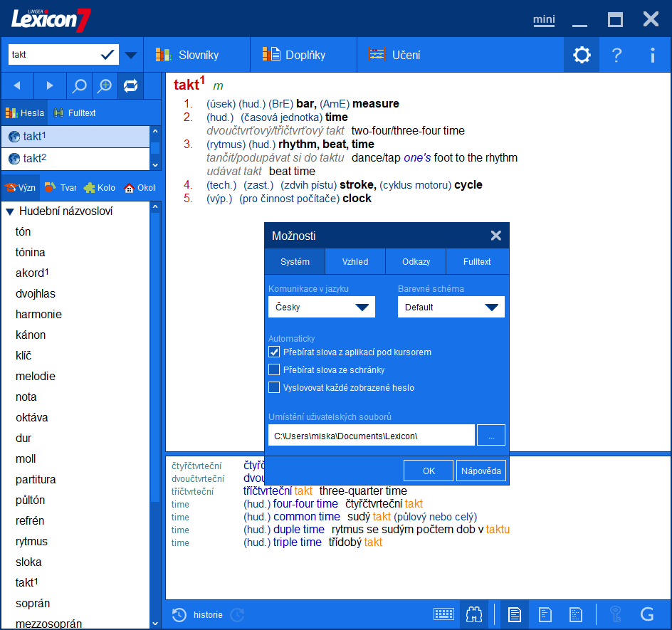Click the historie label

tap(208, 615)
